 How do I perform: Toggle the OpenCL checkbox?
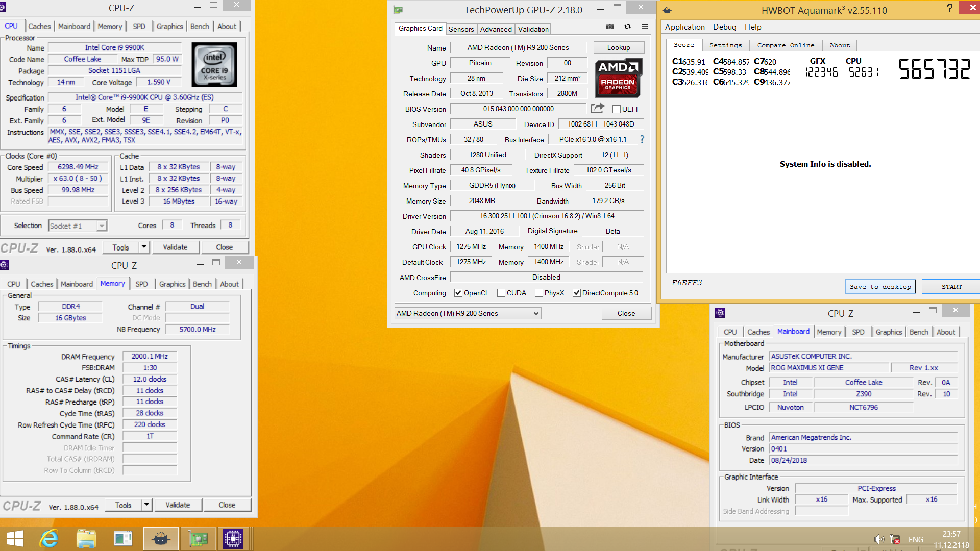[458, 293]
